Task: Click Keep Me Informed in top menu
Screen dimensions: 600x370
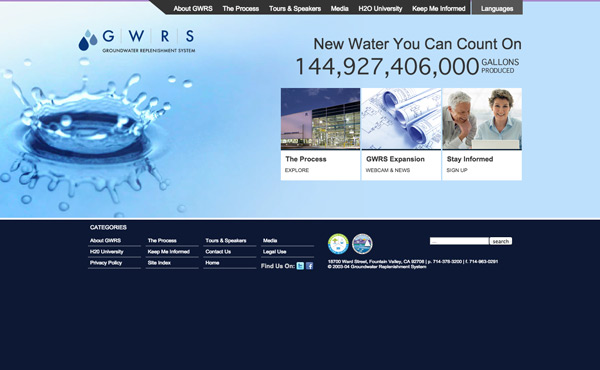Action: [439, 8]
